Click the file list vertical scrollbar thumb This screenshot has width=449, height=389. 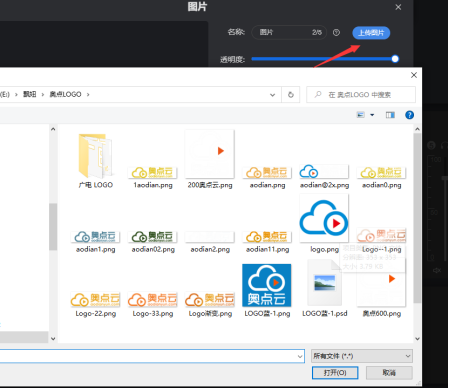[x=417, y=218]
